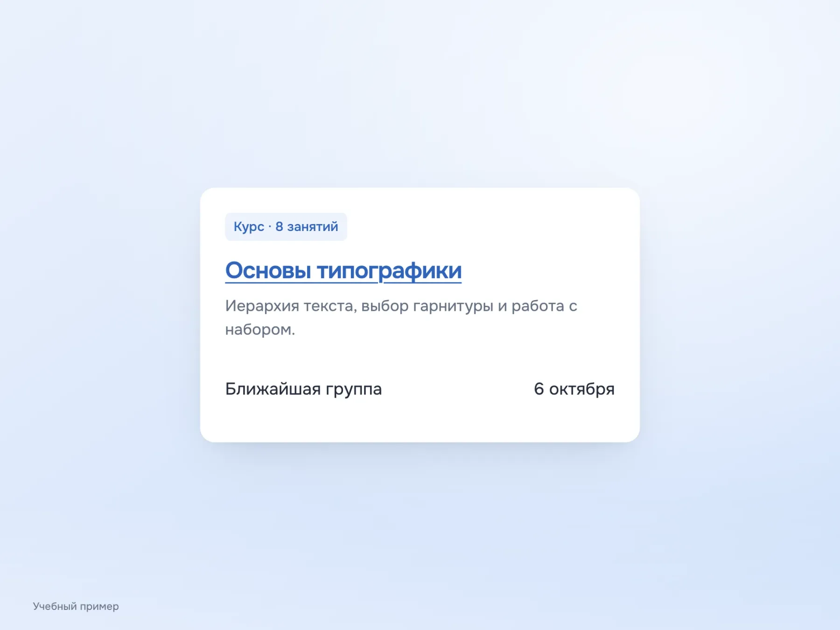The height and width of the screenshot is (630, 840).
Task: Click the "Курс · 8 занятий" badge
Action: [286, 227]
